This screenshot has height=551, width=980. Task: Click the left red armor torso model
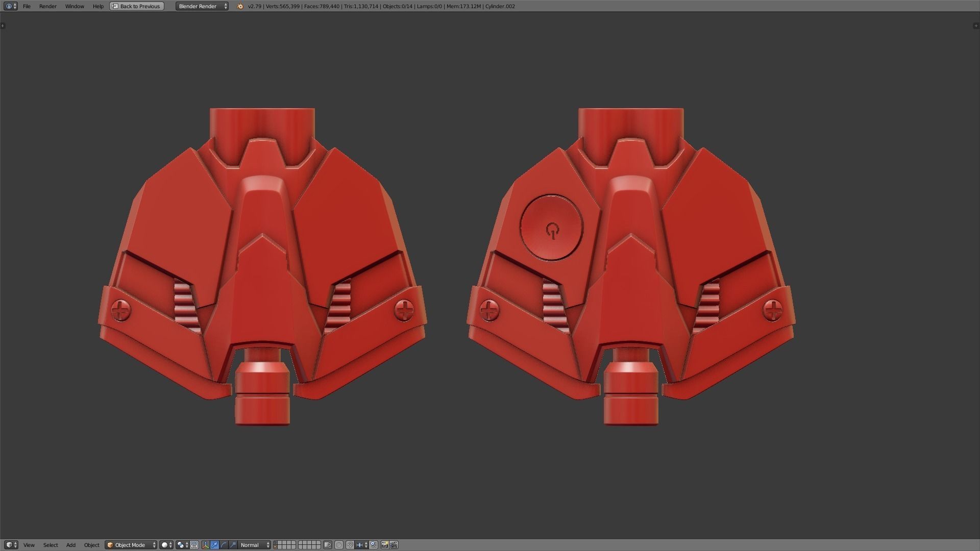tap(262, 266)
